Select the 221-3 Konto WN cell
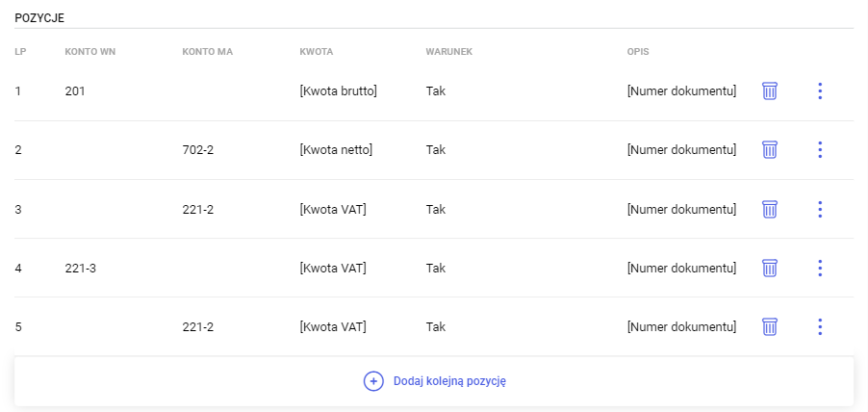This screenshot has width=868, height=412. pos(81,268)
